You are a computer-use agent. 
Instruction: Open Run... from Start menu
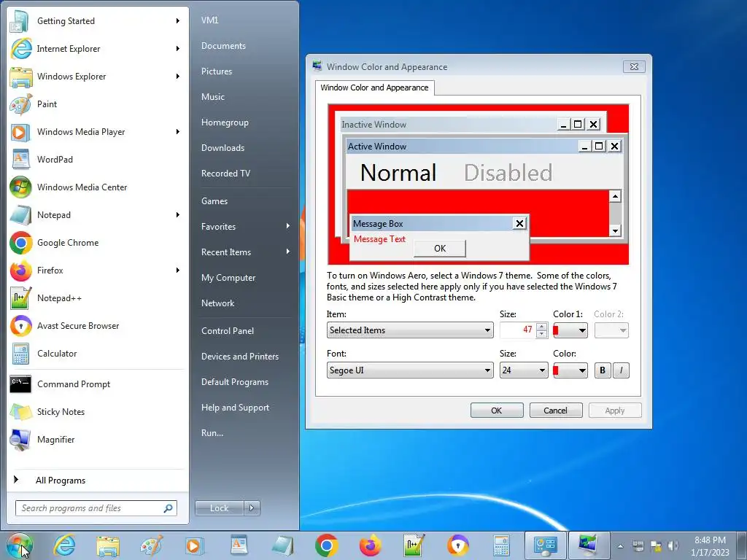pos(212,433)
